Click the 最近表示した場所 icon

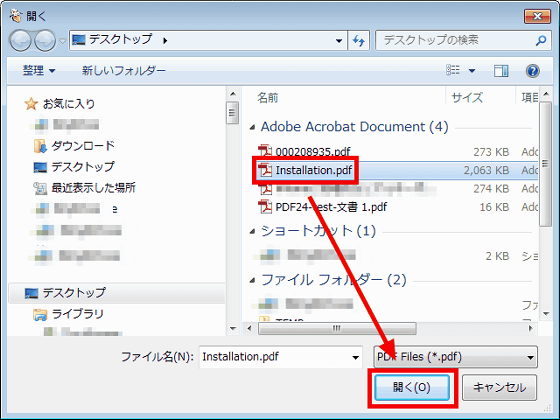click(40, 188)
